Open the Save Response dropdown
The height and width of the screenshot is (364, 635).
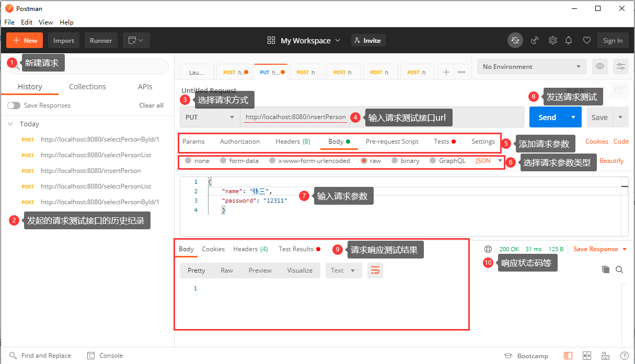[600, 249]
